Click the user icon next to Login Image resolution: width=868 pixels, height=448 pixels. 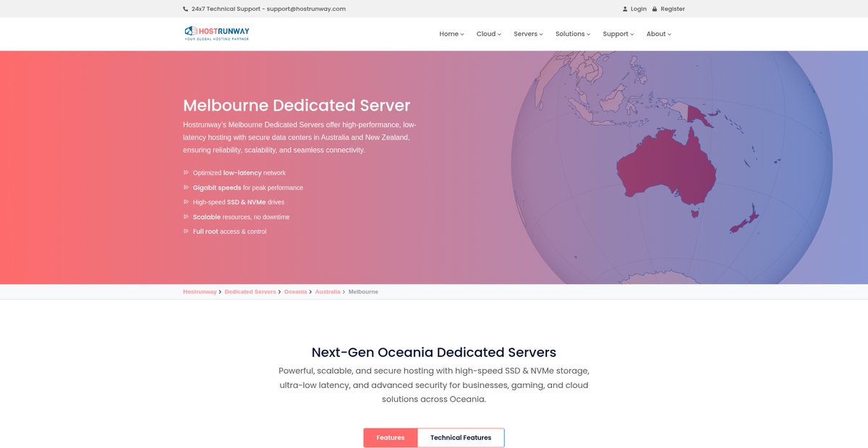(x=625, y=9)
